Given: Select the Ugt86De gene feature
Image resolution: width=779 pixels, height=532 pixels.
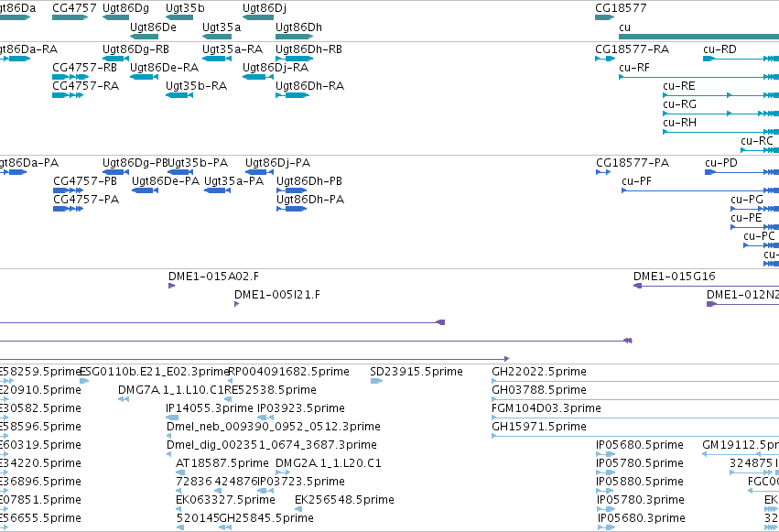Looking at the screenshot, I should [144, 37].
